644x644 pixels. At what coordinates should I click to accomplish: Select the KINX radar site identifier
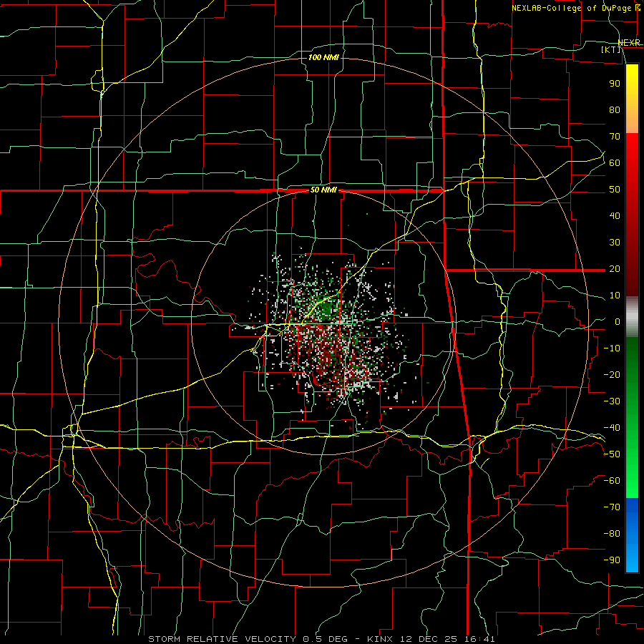click(380, 639)
